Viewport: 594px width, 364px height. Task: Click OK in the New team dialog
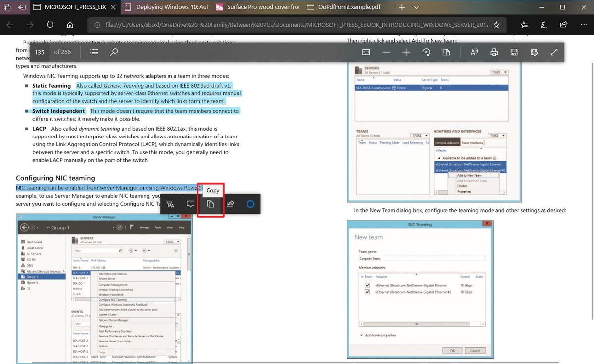[x=452, y=350]
